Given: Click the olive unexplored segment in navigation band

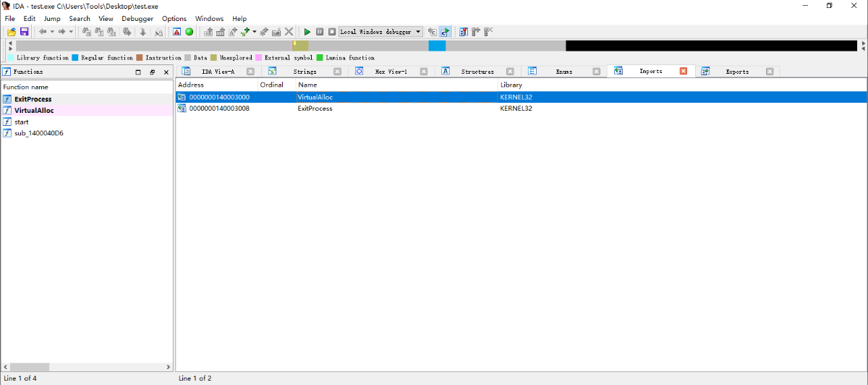Looking at the screenshot, I should pos(301,46).
